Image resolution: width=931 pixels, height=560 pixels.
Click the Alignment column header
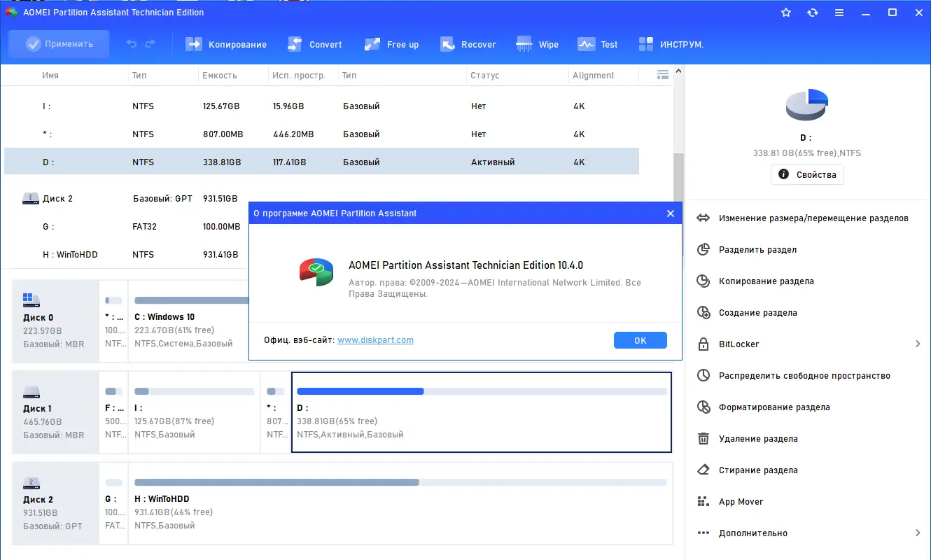[x=594, y=76]
